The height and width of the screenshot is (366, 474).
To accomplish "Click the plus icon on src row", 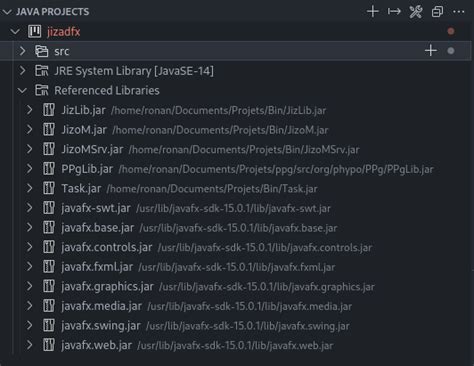I will click(431, 51).
